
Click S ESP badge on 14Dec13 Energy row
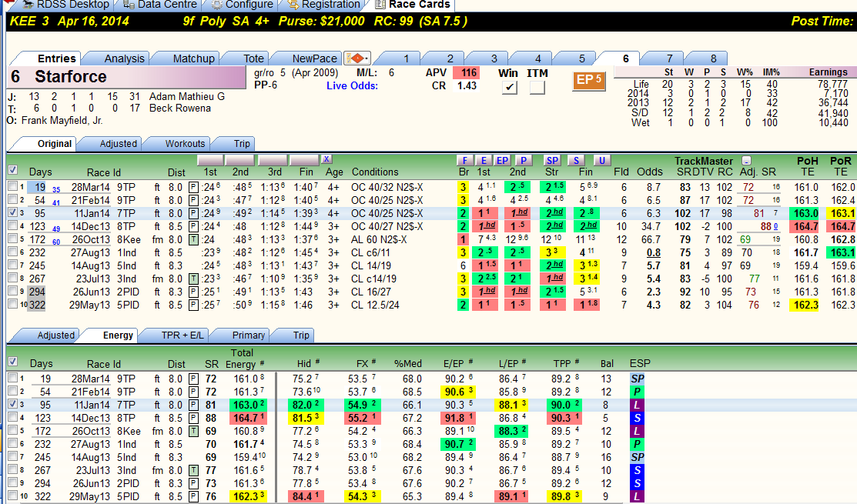(x=638, y=418)
